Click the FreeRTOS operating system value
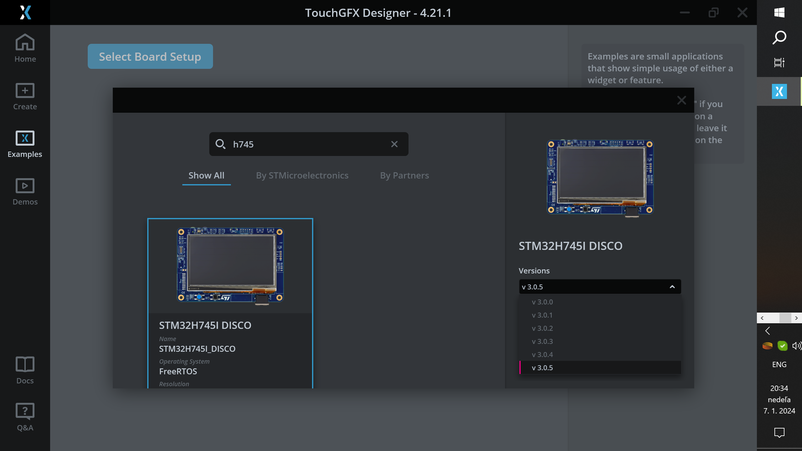This screenshot has width=802, height=451. coord(177,371)
